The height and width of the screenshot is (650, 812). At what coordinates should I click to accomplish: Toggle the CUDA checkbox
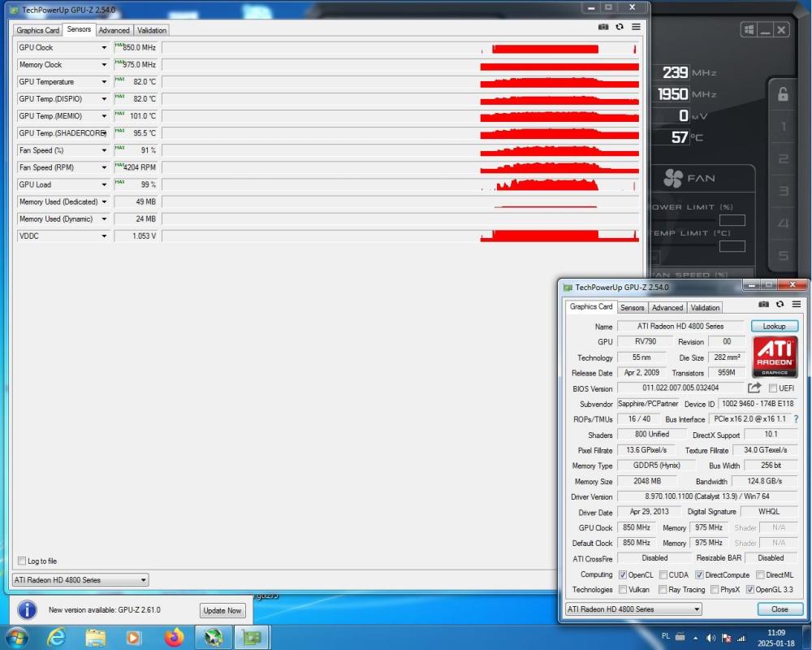663,574
